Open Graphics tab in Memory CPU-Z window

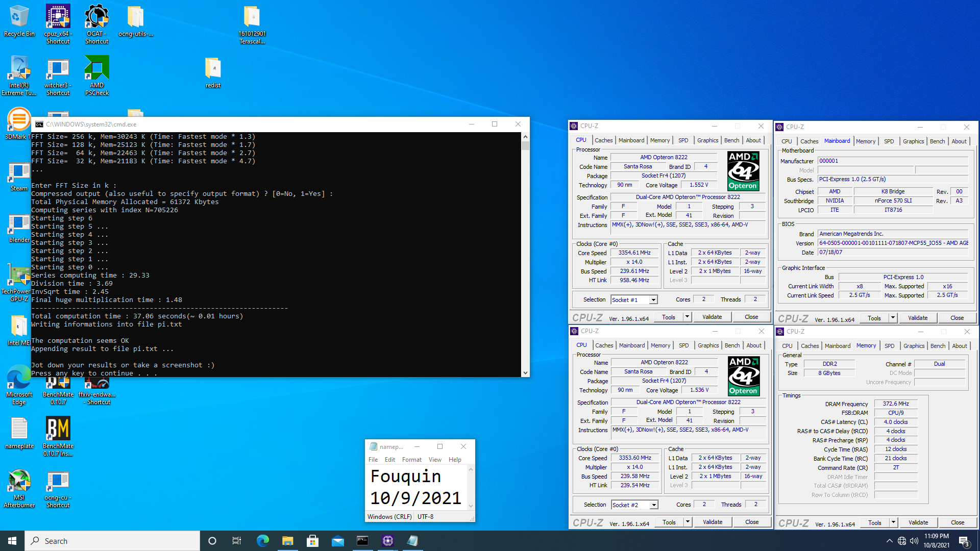914,346
